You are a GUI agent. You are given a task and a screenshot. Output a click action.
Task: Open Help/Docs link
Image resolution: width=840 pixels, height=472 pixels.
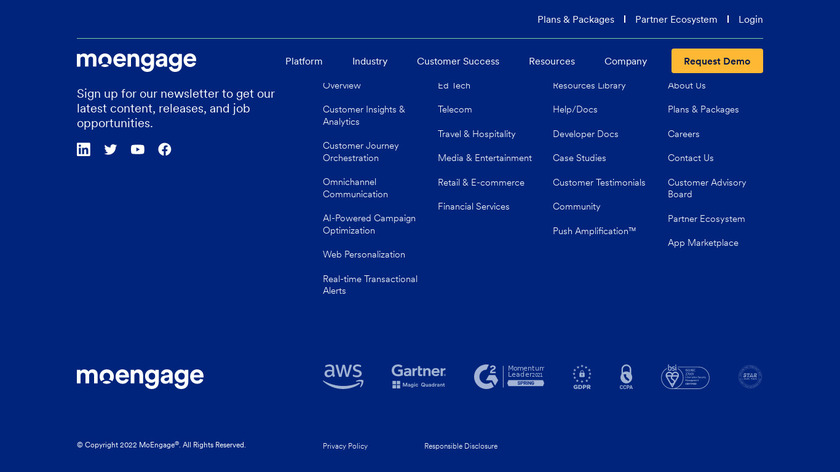pos(575,110)
